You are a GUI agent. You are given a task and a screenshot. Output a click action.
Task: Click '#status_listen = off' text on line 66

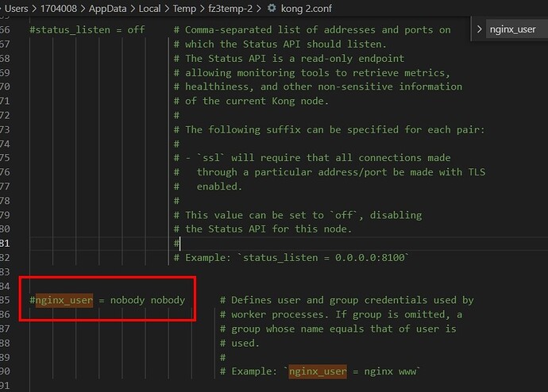pyautogui.click(x=87, y=29)
